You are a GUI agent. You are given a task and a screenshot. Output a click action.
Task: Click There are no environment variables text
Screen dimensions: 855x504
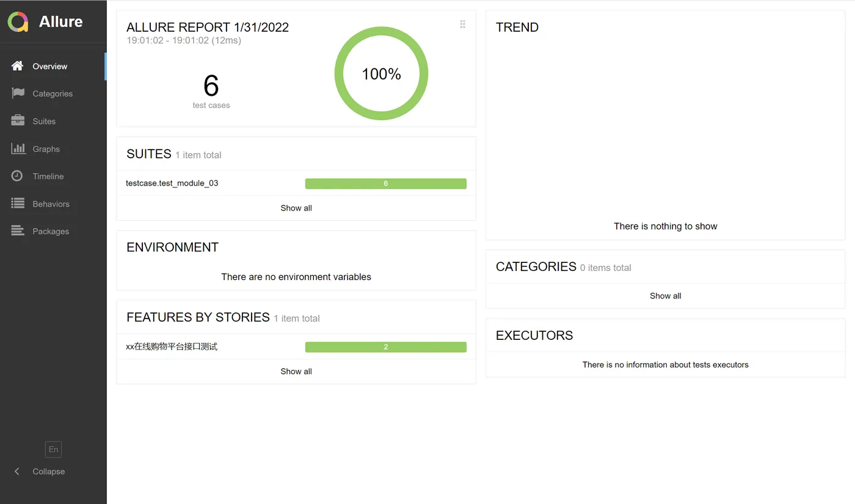(x=296, y=276)
